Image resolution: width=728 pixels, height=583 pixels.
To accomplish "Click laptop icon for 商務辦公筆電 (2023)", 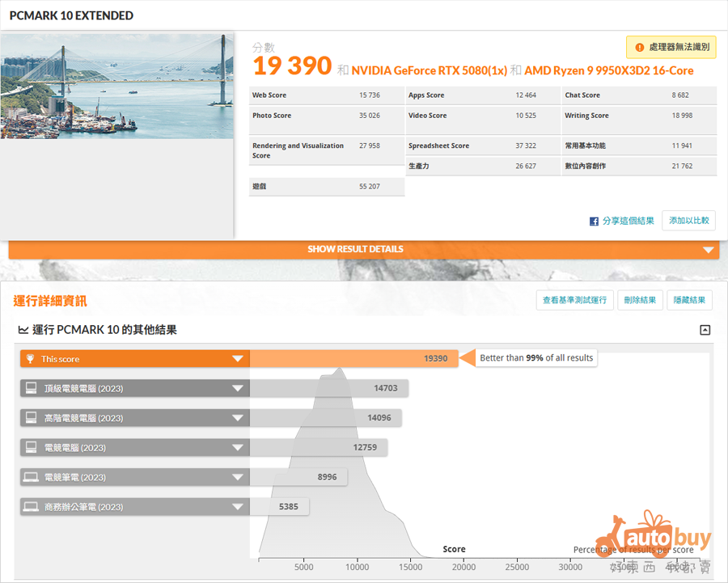I will click(x=31, y=507).
